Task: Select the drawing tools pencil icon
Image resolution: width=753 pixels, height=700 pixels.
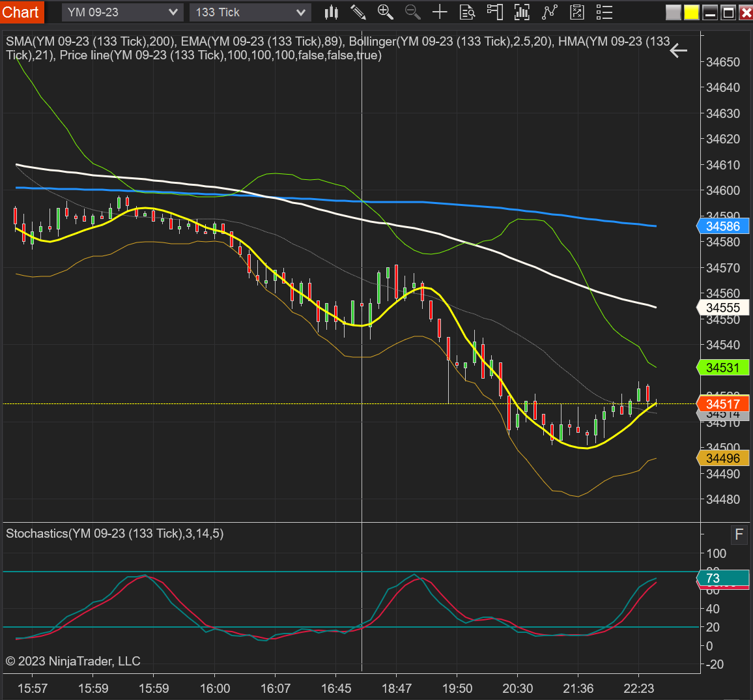Action: [358, 12]
